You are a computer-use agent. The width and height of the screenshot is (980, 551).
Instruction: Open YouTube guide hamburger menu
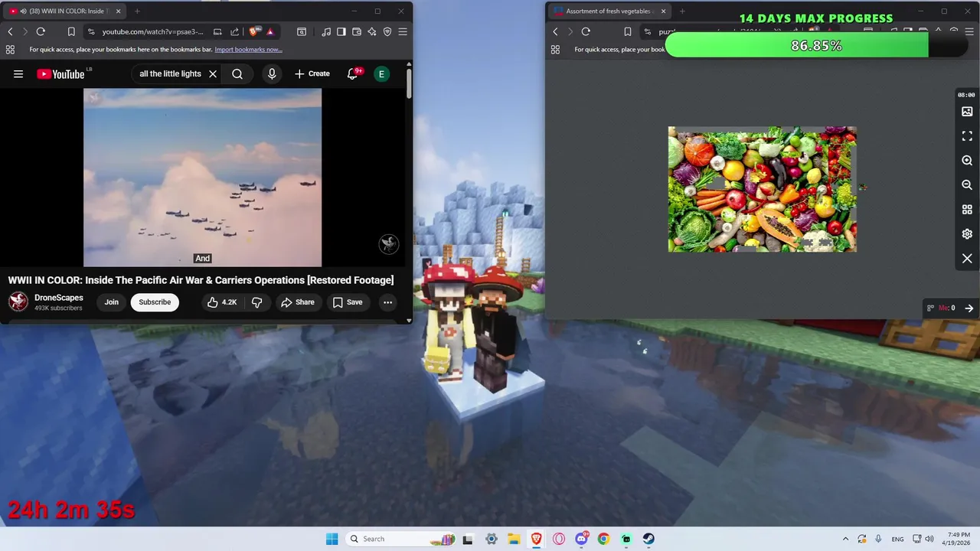pos(18,74)
